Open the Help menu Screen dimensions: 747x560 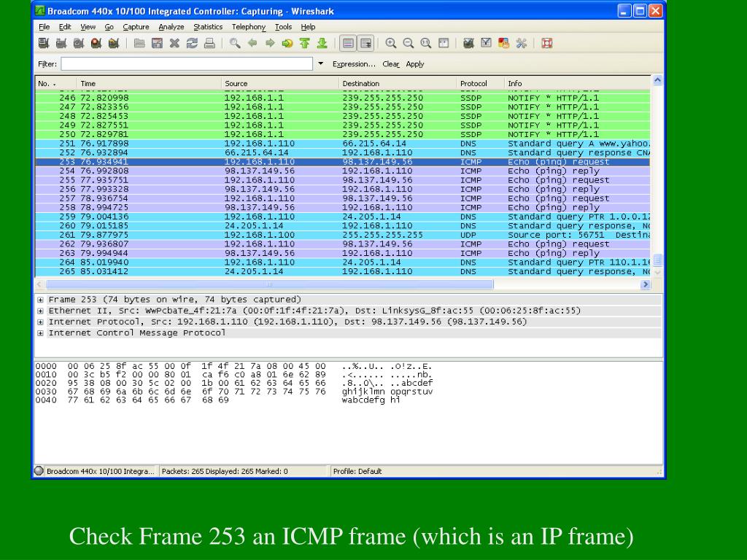pyautogui.click(x=308, y=27)
